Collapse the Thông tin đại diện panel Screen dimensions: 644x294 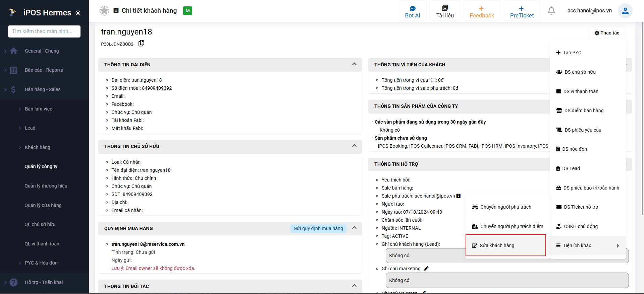[x=354, y=64]
